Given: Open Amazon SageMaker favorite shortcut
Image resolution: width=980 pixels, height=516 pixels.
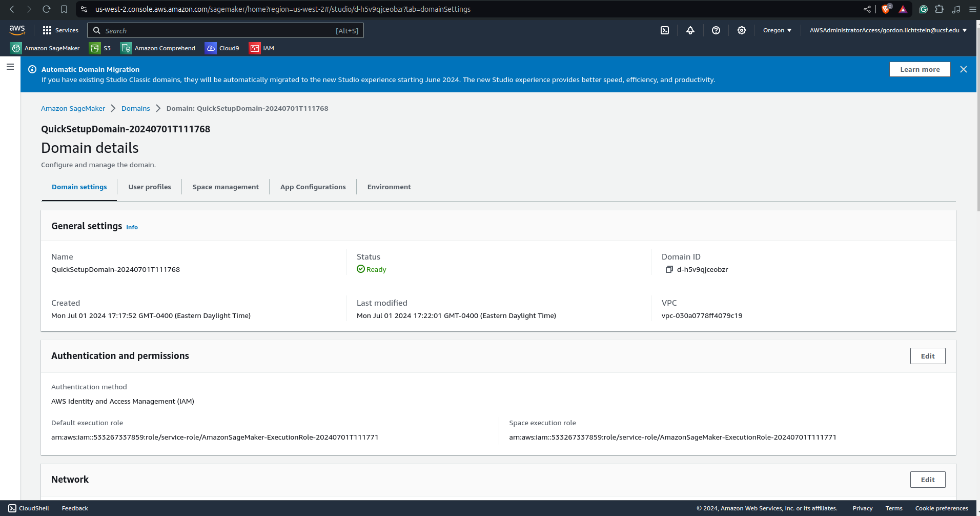Looking at the screenshot, I should click(x=45, y=48).
